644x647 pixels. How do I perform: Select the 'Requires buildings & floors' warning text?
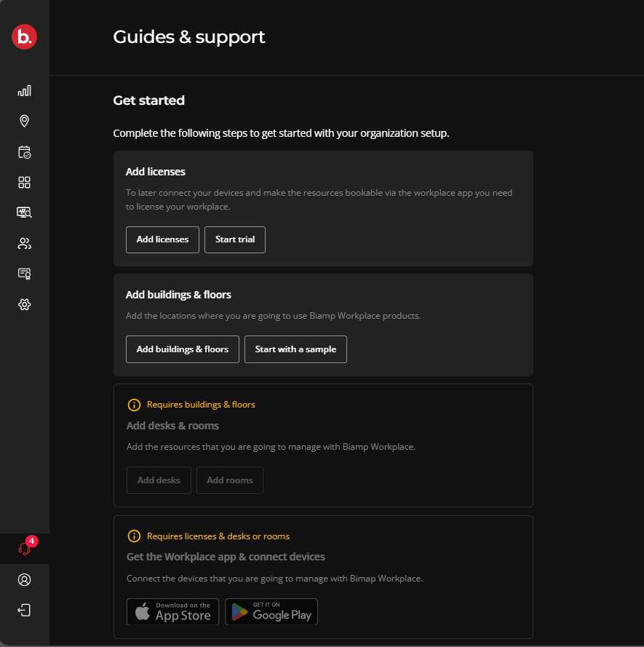(201, 405)
